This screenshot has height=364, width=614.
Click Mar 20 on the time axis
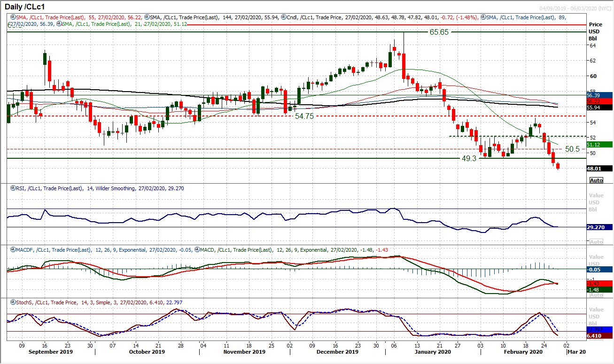coord(576,352)
